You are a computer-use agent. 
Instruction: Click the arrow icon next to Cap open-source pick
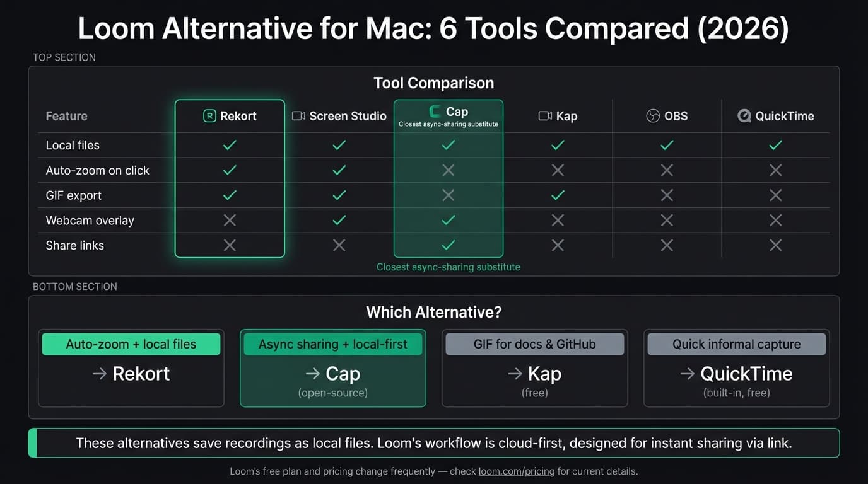312,373
